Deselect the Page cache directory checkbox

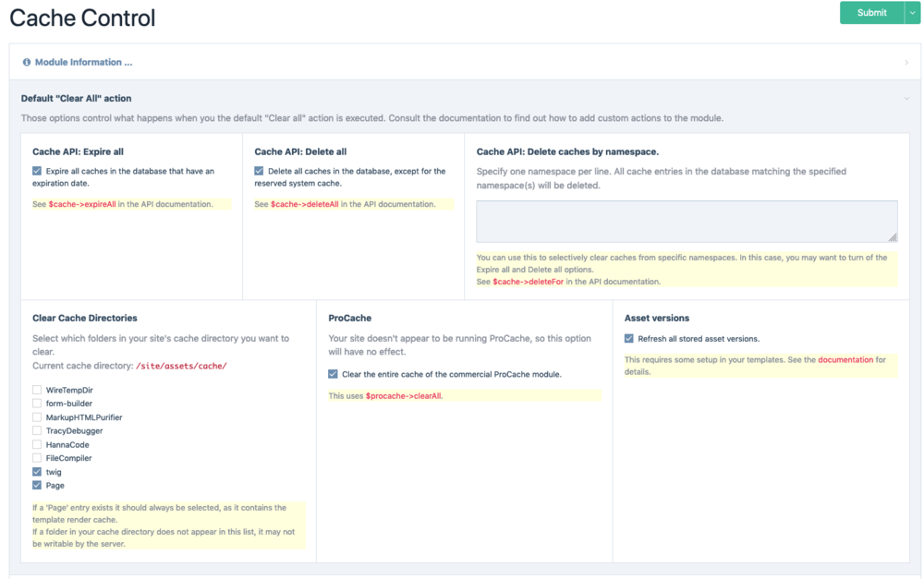(x=37, y=486)
